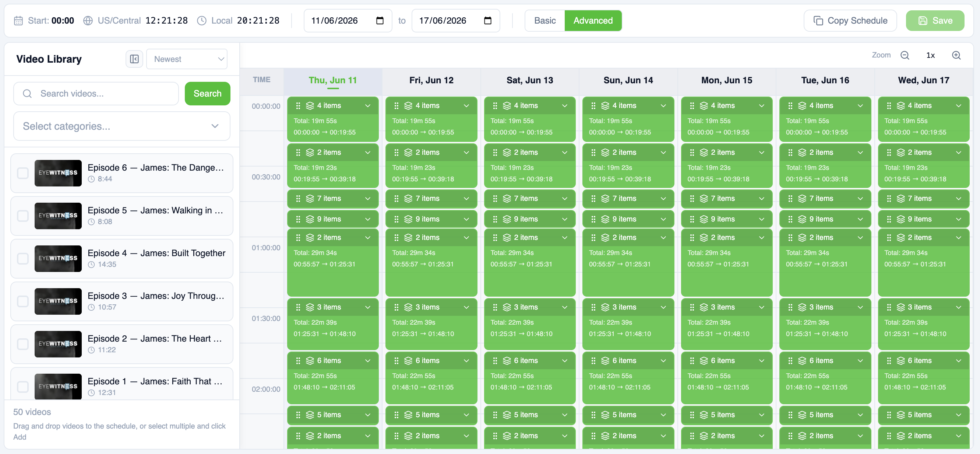
Task: Expand Thu 4 items block chevron
Action: point(368,105)
